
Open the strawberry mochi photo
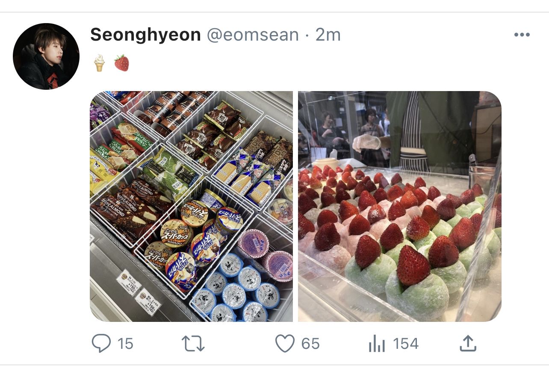point(399,206)
